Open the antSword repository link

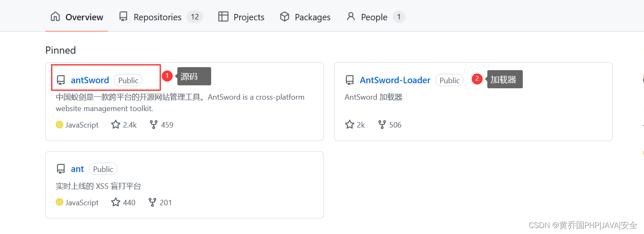pos(90,80)
